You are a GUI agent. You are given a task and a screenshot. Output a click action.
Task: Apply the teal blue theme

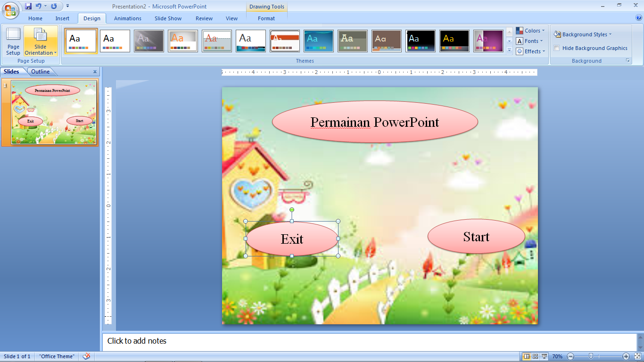tap(319, 41)
